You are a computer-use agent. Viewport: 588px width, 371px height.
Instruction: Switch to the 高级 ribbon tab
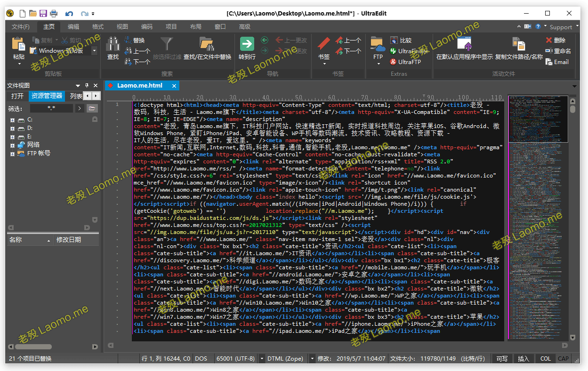(245, 27)
